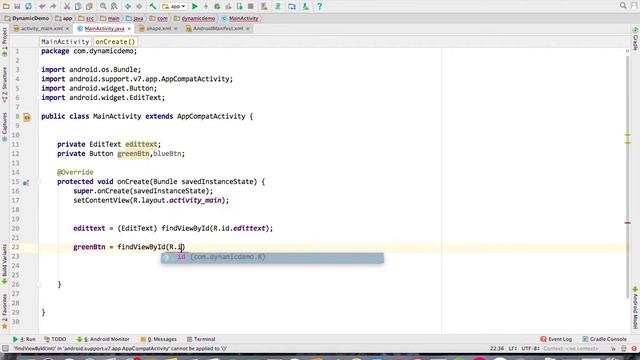
Task: Save all with the floppy disk icon
Action: click(17, 6)
